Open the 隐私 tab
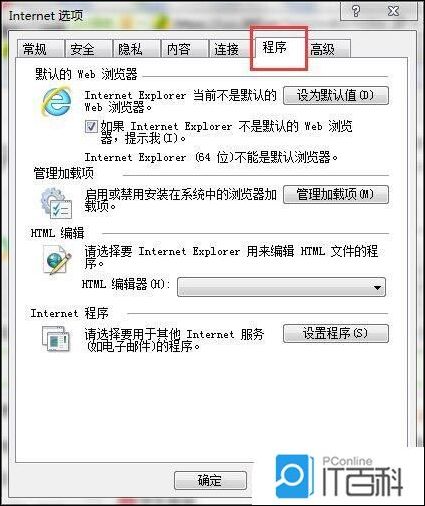The image size is (425, 506). coord(130,49)
